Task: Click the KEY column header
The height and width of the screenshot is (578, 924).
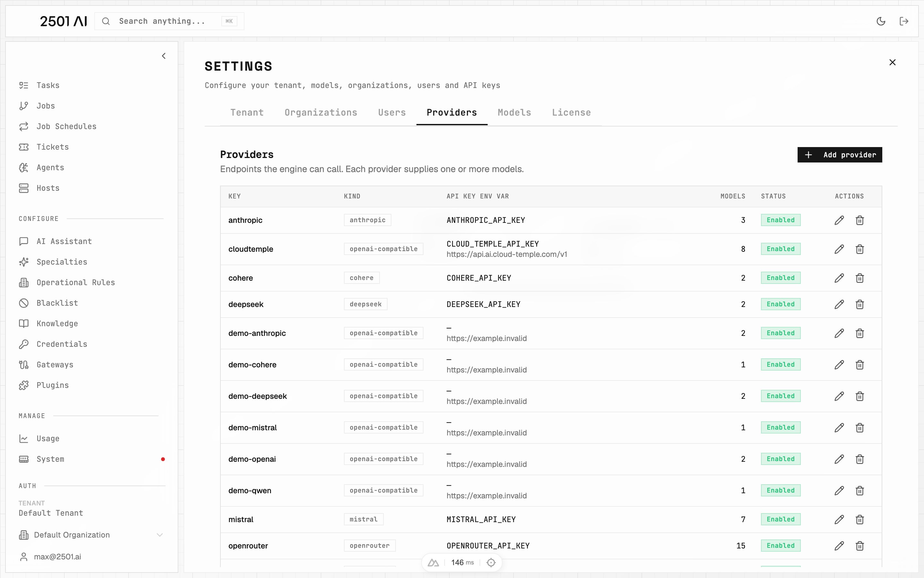Action: 235,197
